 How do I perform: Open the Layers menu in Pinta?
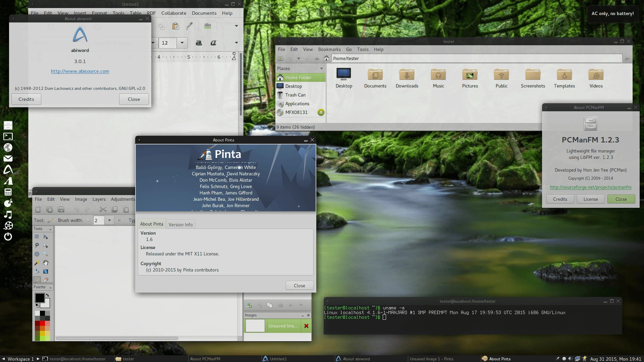(x=99, y=199)
